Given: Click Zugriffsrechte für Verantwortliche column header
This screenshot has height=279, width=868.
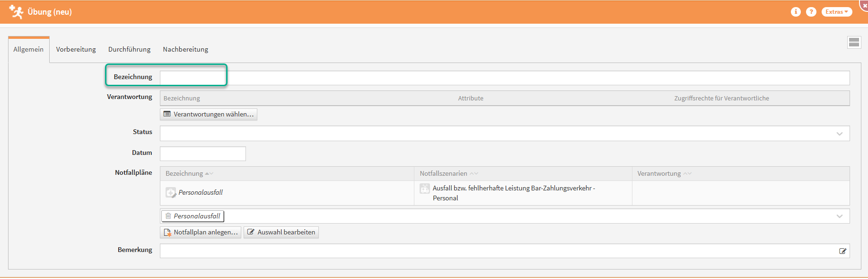Looking at the screenshot, I should pyautogui.click(x=721, y=98).
